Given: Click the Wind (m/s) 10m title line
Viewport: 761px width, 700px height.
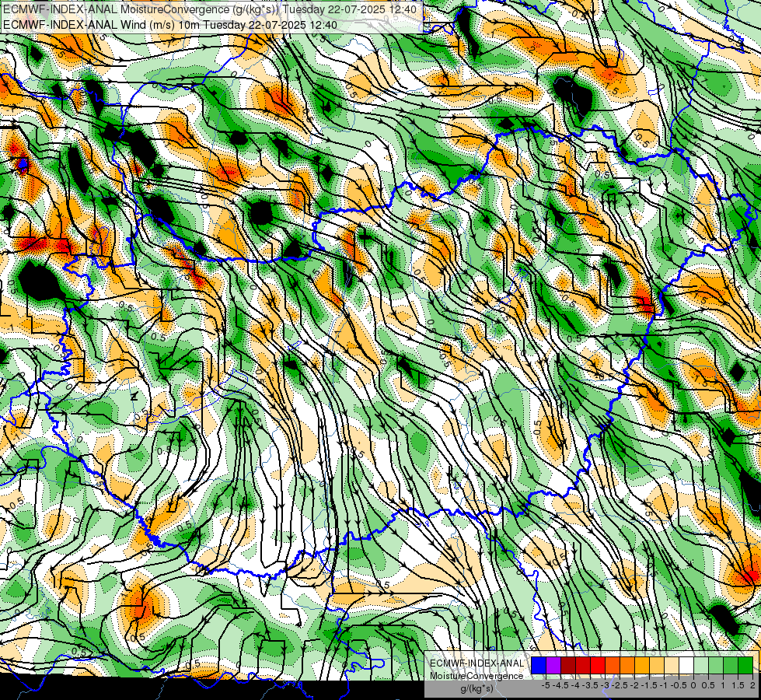Looking at the screenshot, I should (170, 25).
